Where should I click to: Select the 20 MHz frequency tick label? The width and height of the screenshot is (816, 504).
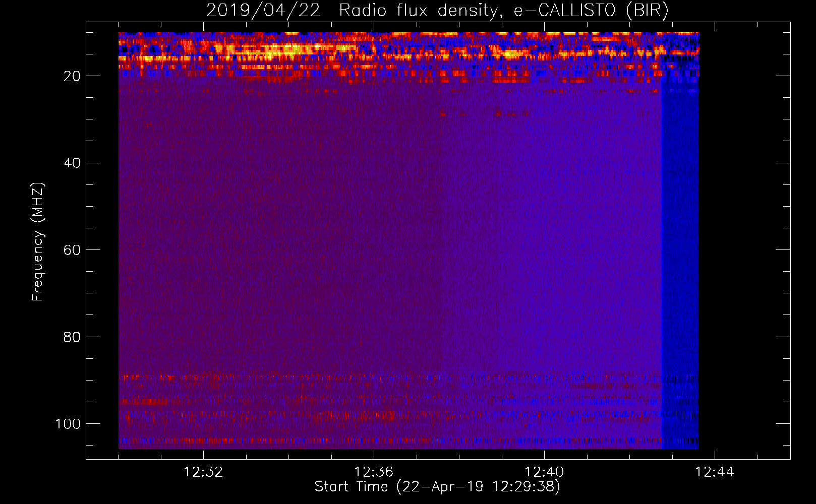point(72,76)
